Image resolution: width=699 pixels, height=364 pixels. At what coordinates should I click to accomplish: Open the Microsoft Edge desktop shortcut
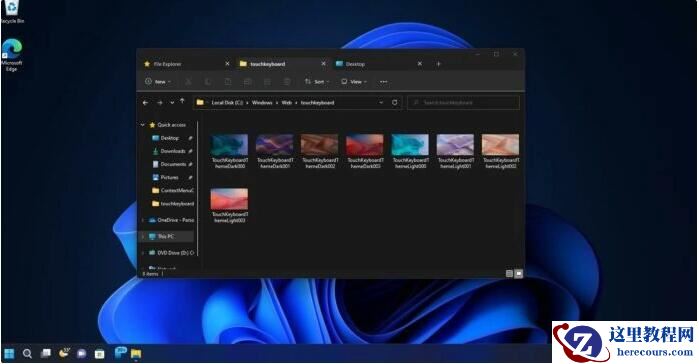(12, 54)
